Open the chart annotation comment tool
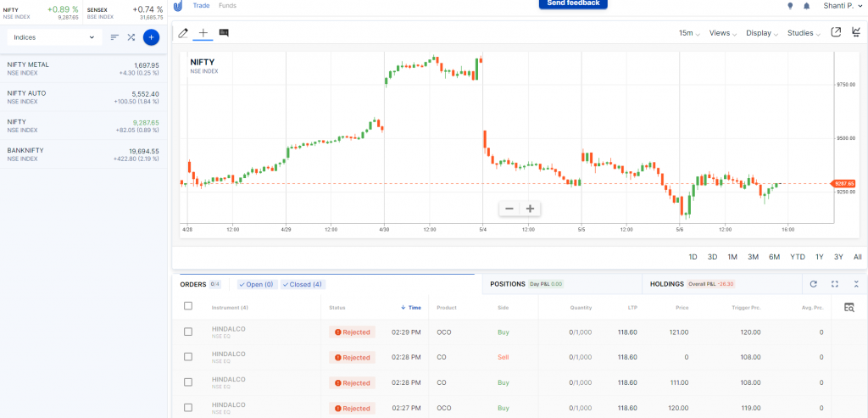 coord(224,33)
